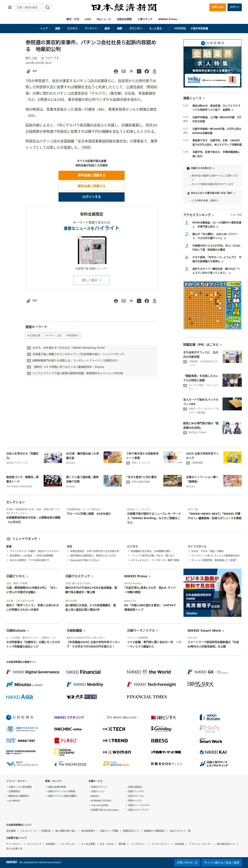Click bottom upload share icon
Screen dimensions: 248x868
(155, 301)
